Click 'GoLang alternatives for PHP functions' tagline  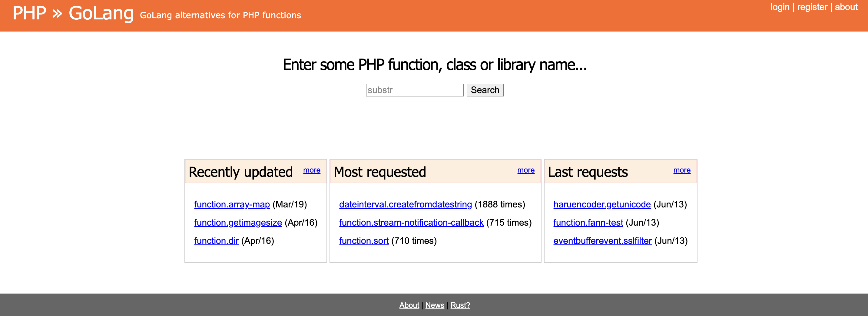point(220,15)
